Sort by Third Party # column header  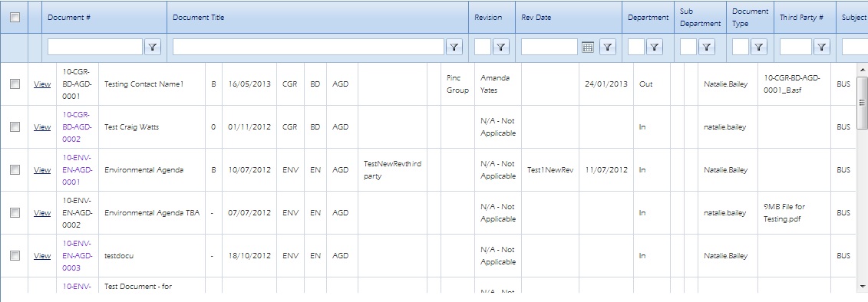[801, 17]
